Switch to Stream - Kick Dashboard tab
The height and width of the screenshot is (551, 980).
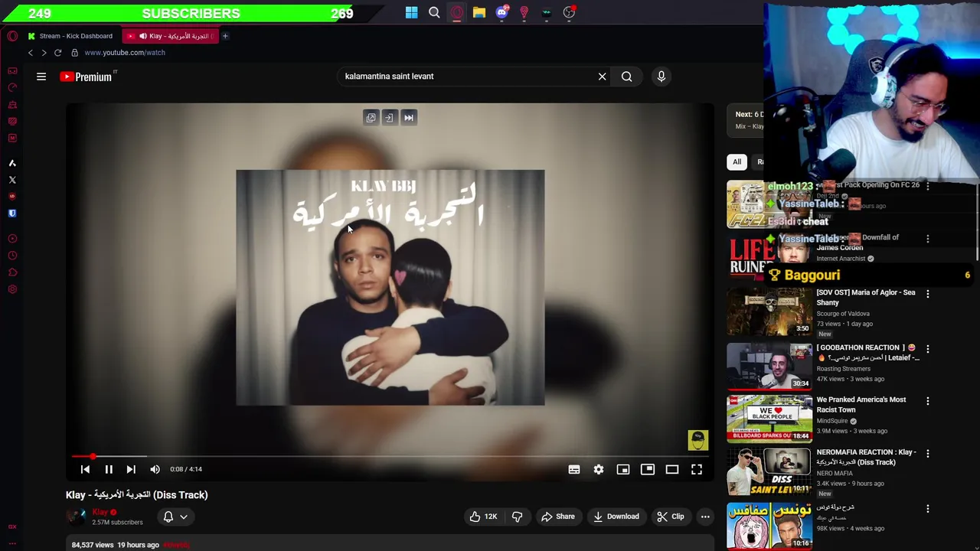70,36
